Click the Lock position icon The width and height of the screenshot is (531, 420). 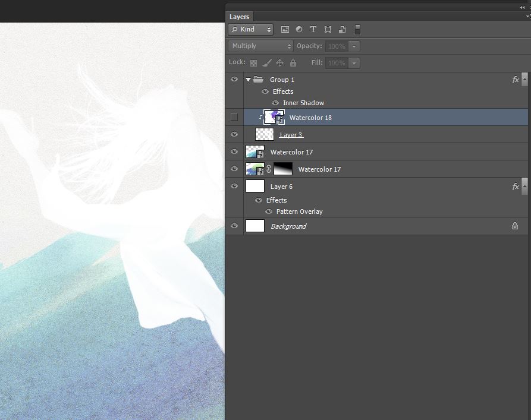click(x=280, y=62)
